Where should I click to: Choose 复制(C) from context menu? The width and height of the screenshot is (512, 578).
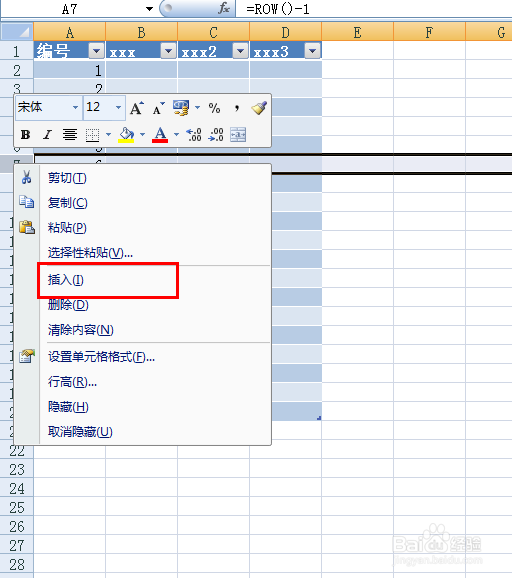tap(142, 203)
